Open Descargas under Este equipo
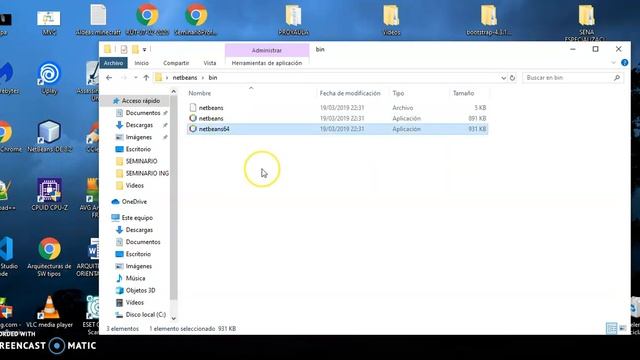640x360 pixels. 139,230
